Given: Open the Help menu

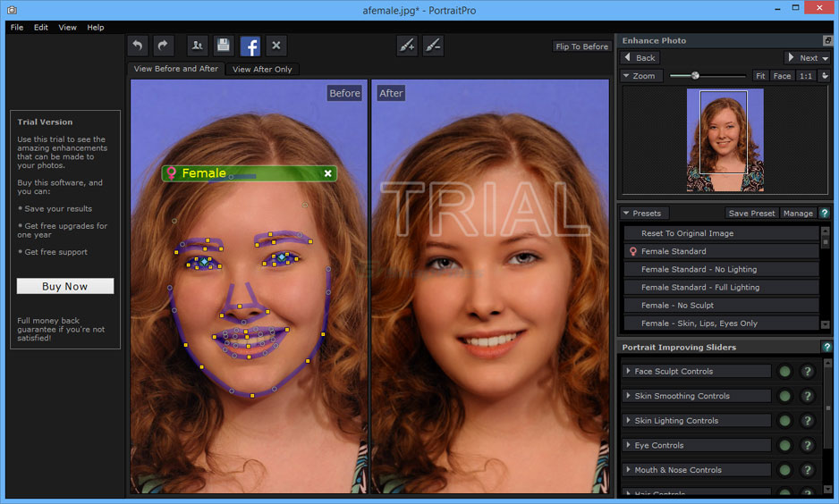Looking at the screenshot, I should pyautogui.click(x=96, y=28).
